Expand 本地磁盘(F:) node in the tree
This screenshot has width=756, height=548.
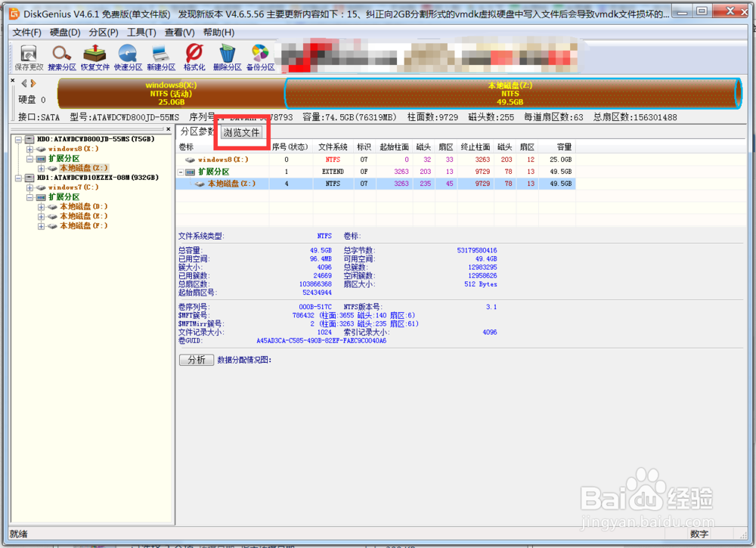coord(42,226)
